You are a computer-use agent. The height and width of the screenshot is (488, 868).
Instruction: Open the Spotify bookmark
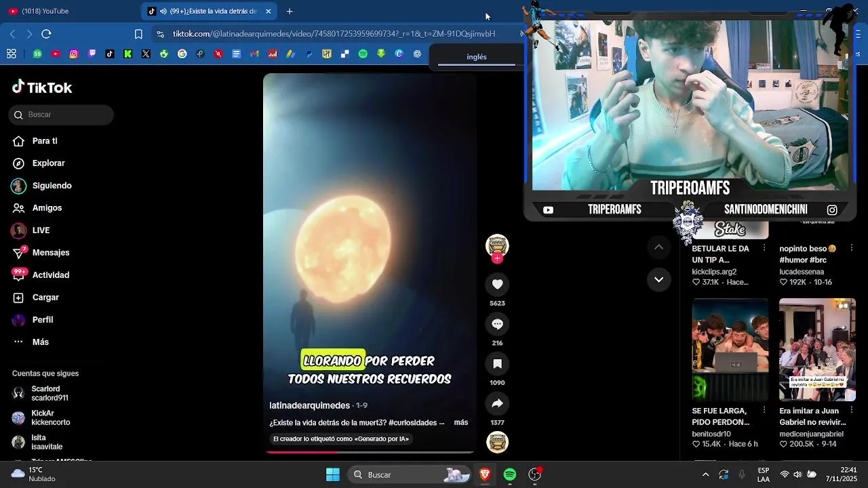pos(363,54)
